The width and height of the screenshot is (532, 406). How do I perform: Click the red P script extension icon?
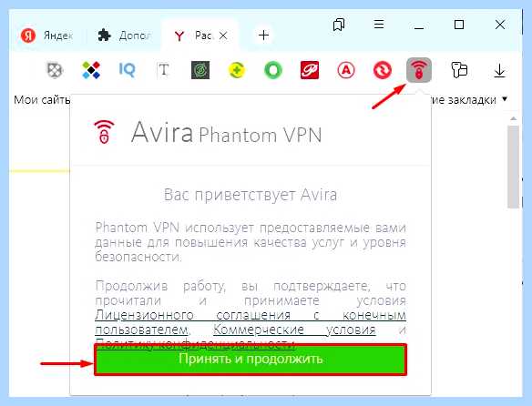click(310, 70)
